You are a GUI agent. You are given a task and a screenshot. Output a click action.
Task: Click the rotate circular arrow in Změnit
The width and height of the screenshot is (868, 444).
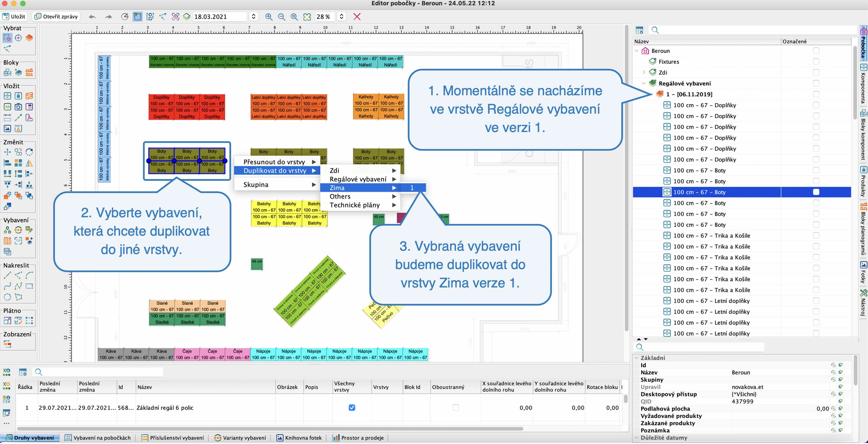click(29, 152)
